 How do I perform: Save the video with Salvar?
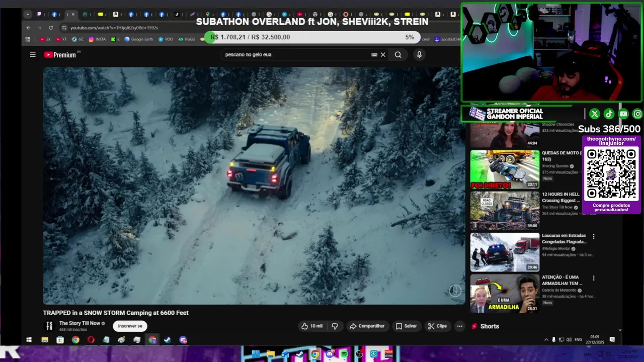pyautogui.click(x=407, y=326)
